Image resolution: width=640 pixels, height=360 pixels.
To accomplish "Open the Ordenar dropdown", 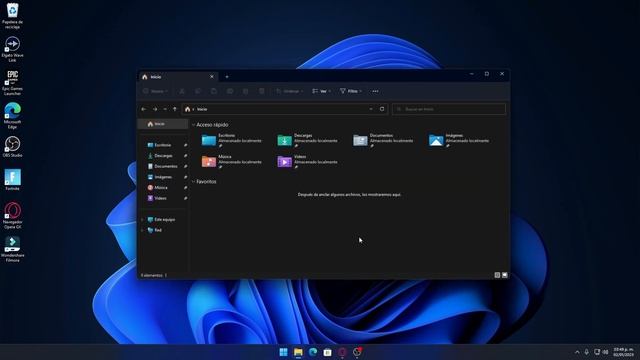I will (289, 91).
